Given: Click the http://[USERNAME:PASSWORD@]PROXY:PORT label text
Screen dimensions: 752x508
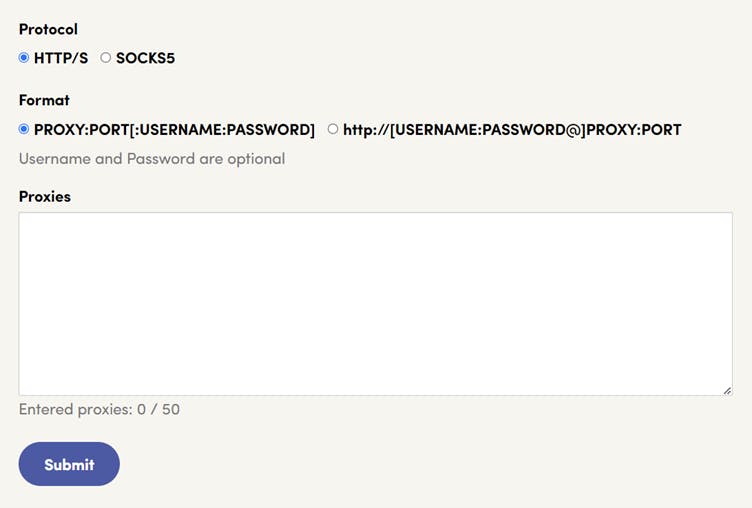Looking at the screenshot, I should (512, 129).
